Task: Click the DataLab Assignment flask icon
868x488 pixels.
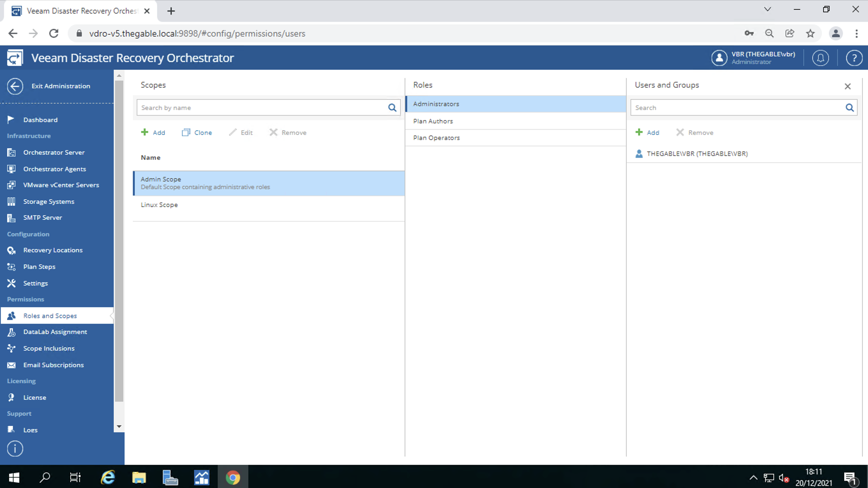Action: (x=11, y=332)
